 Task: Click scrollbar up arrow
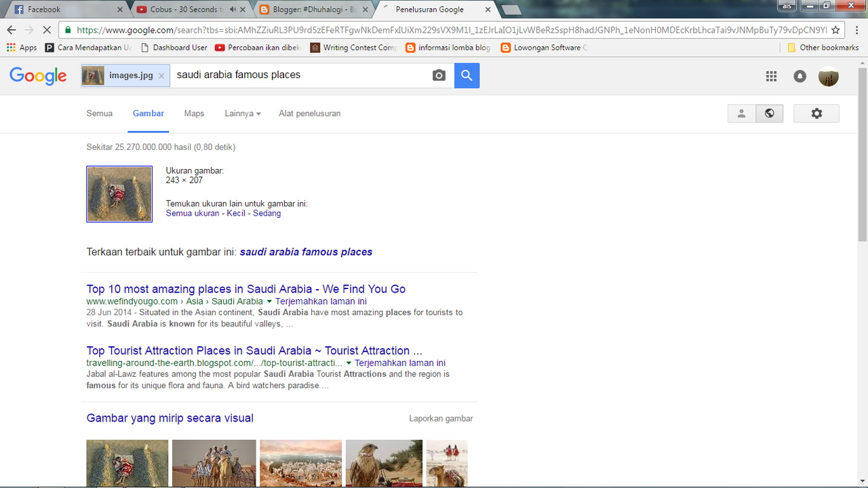point(862,62)
